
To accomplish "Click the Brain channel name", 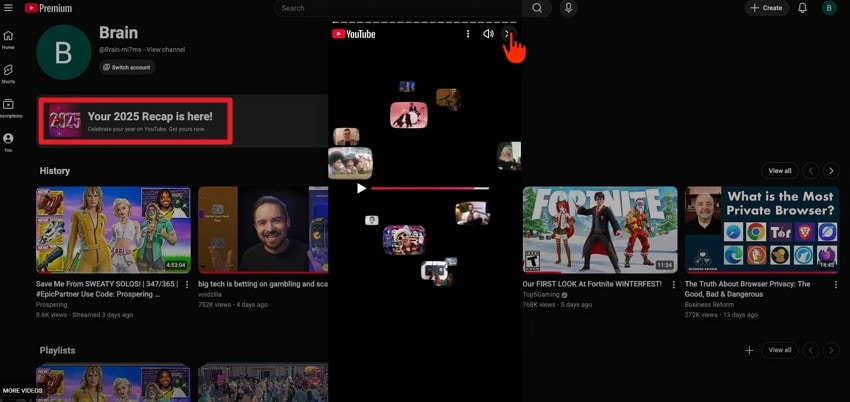I will click(x=118, y=33).
